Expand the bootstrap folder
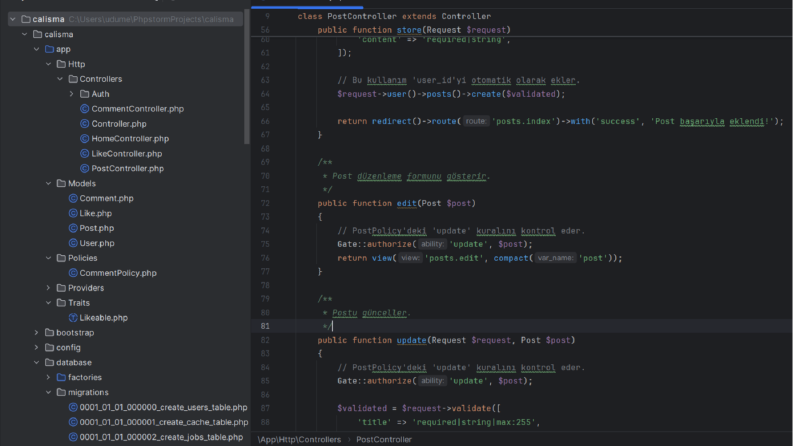 (x=36, y=333)
